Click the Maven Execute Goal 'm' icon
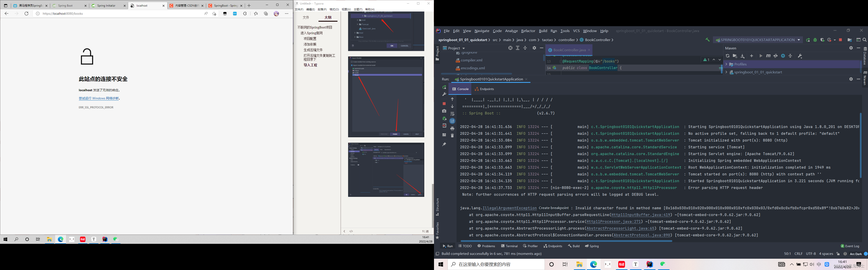 768,56
